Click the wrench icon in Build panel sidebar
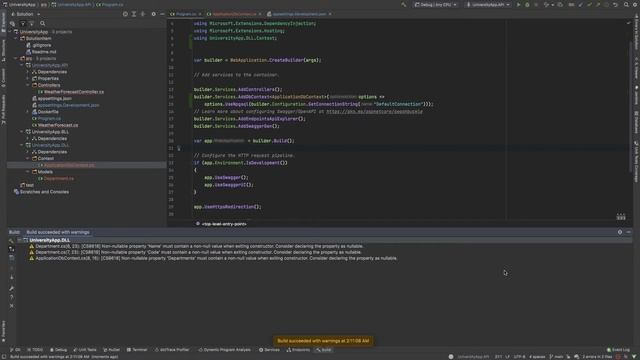The height and width of the screenshot is (360, 640). tap(11, 289)
